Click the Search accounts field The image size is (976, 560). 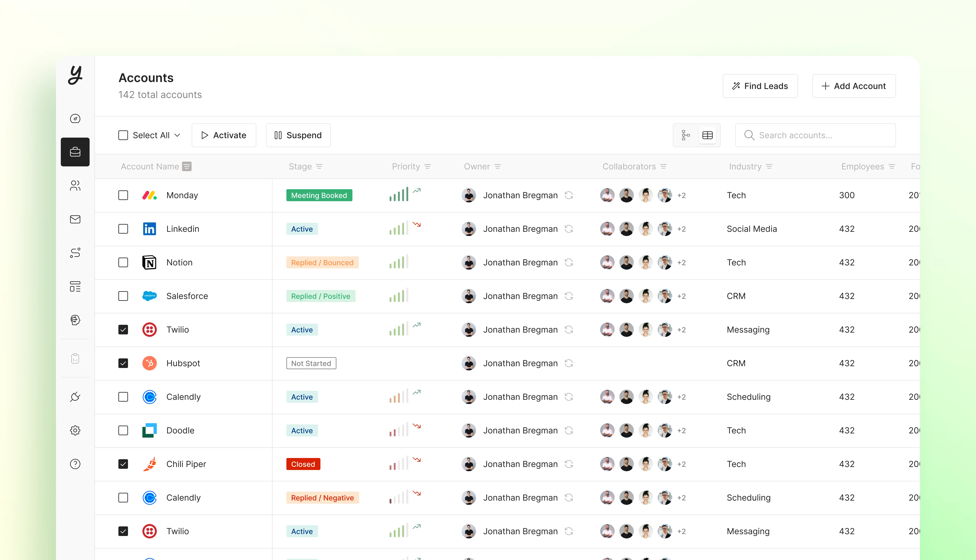[815, 135]
